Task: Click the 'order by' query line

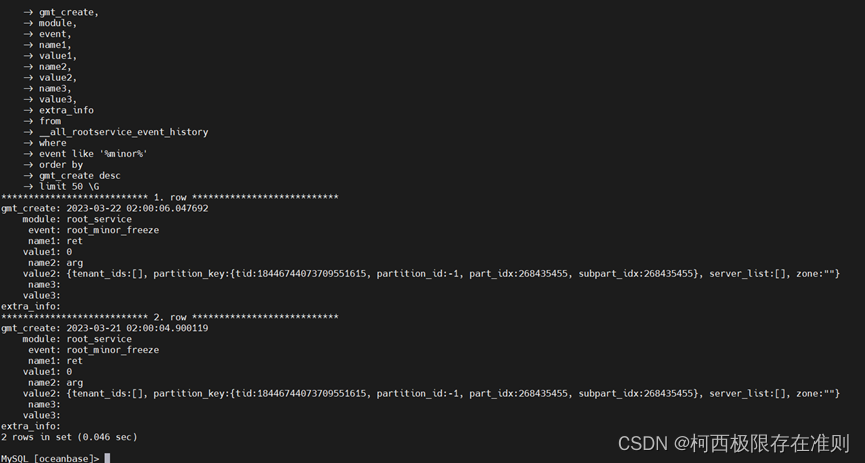Action: [x=61, y=165]
